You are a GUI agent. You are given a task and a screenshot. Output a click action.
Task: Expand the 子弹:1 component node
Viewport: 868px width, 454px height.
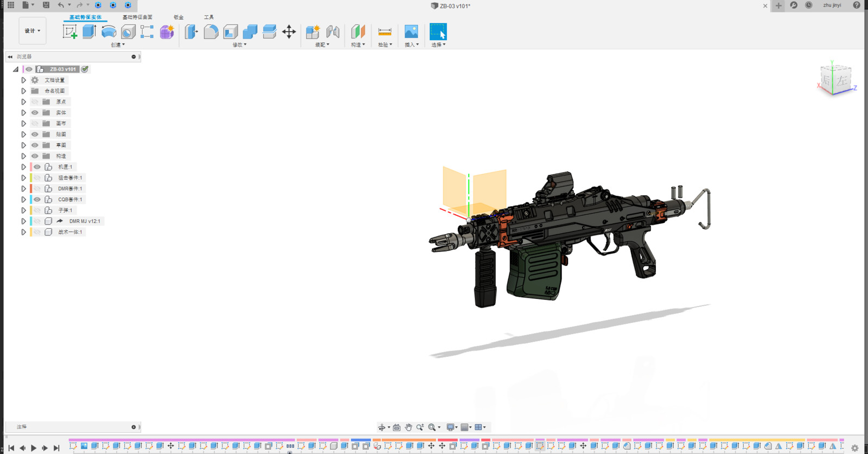[23, 210]
